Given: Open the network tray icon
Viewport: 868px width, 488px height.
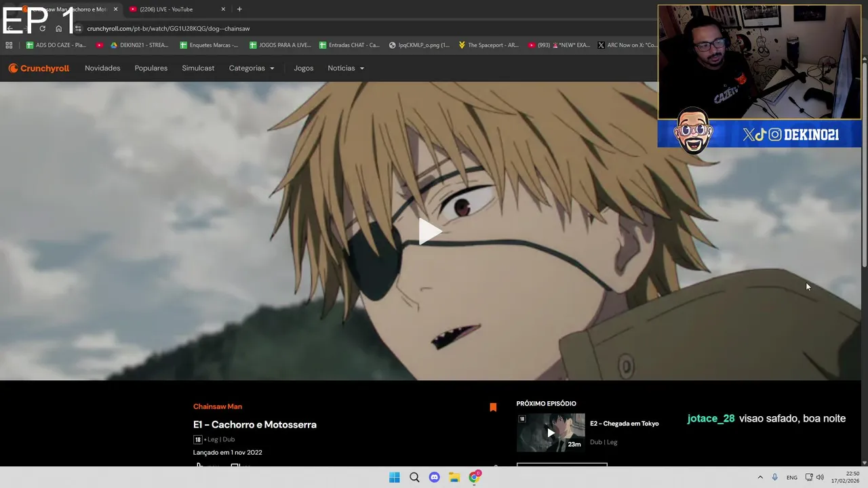Looking at the screenshot, I should click(809, 477).
